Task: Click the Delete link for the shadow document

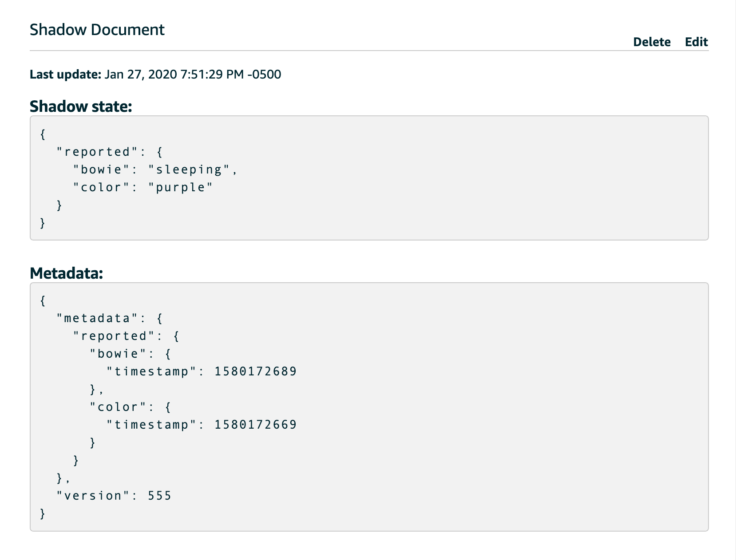Action: (651, 42)
